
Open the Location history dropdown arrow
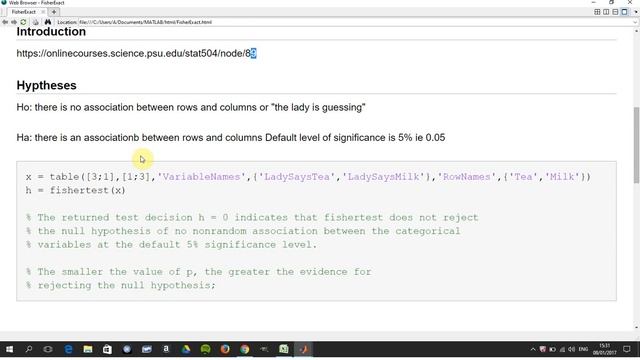(635, 22)
